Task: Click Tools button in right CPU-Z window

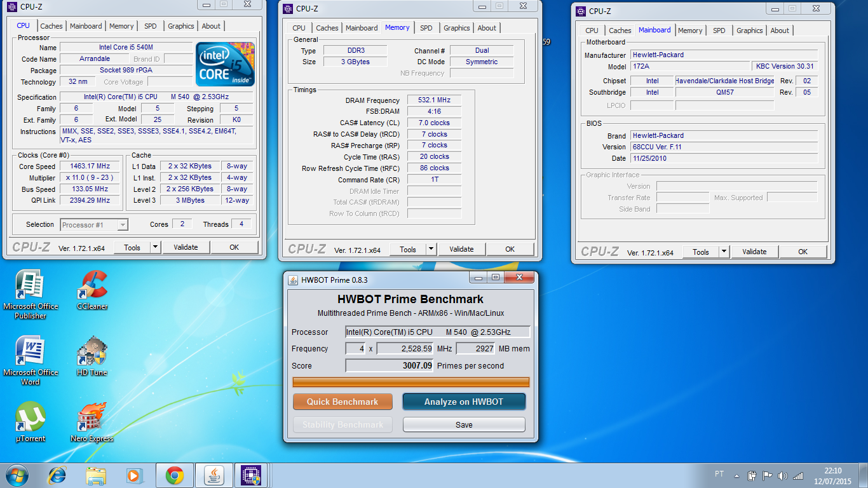Action: coord(701,252)
